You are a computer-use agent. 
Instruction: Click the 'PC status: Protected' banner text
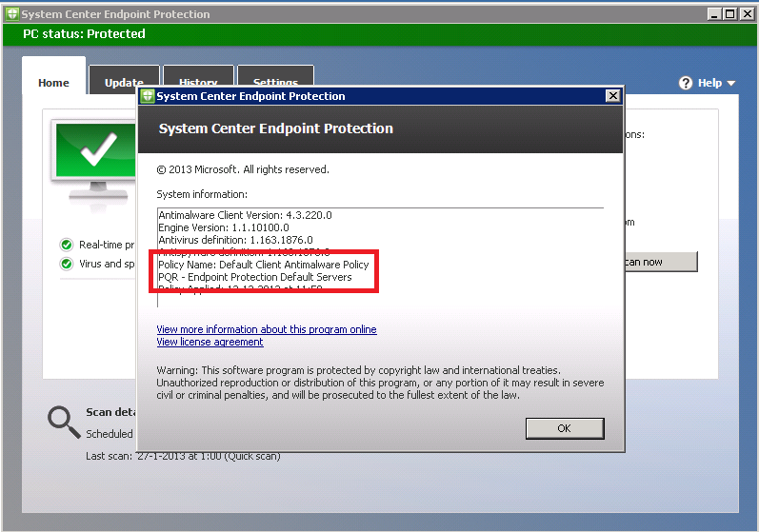coord(84,34)
